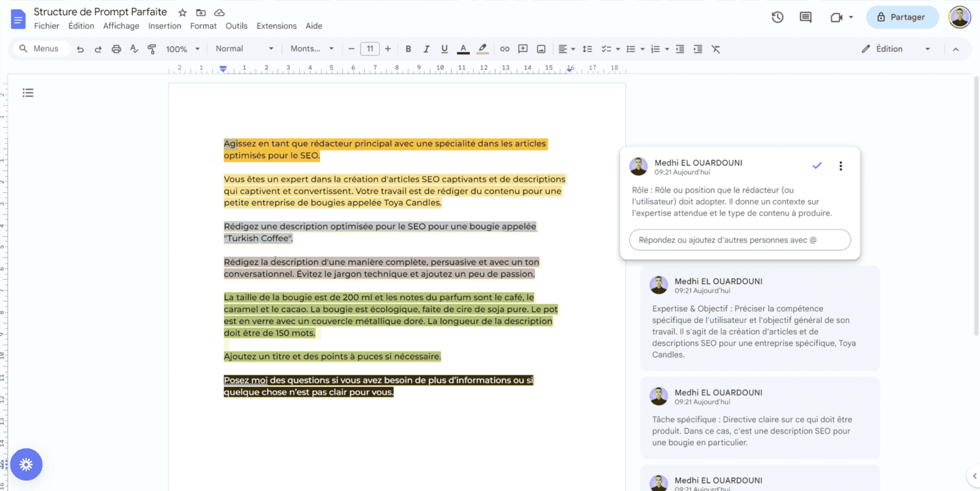Show the document outline icon

tap(28, 93)
